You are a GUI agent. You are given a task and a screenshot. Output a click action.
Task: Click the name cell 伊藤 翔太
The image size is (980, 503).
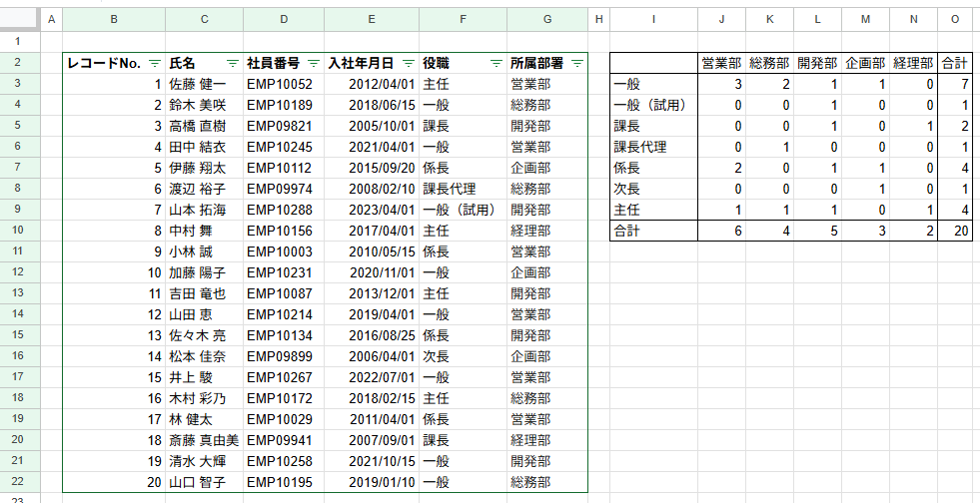click(x=205, y=168)
